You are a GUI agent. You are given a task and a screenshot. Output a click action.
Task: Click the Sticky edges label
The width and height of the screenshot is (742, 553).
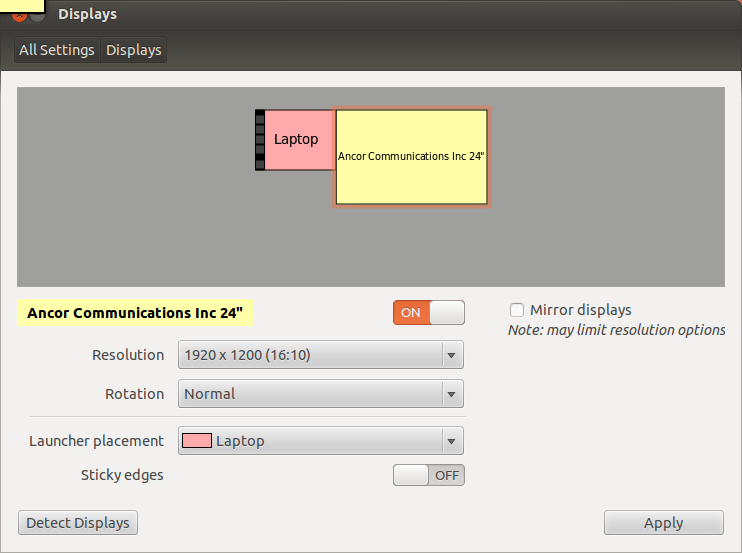[x=122, y=475]
